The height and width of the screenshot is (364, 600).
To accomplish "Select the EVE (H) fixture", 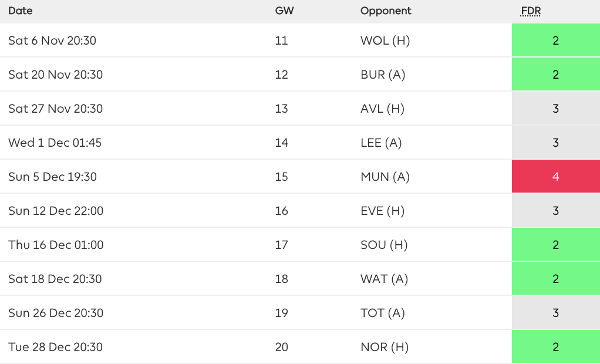I will point(382,211).
